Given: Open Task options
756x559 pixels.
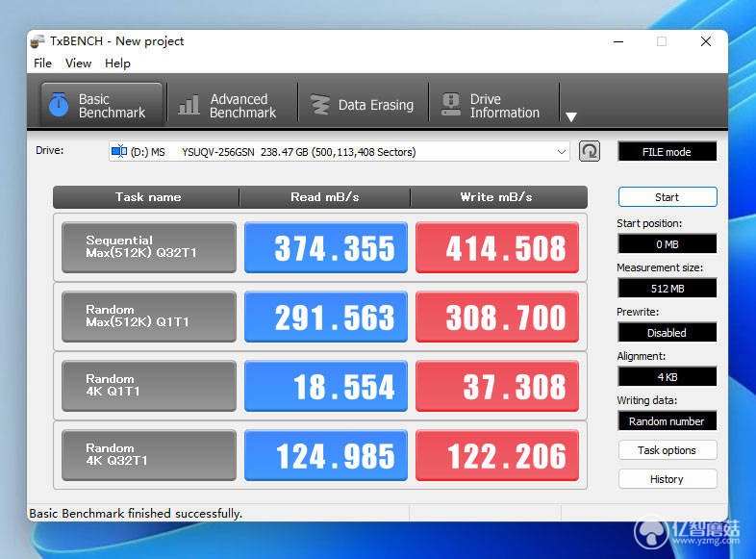Looking at the screenshot, I should click(668, 450).
